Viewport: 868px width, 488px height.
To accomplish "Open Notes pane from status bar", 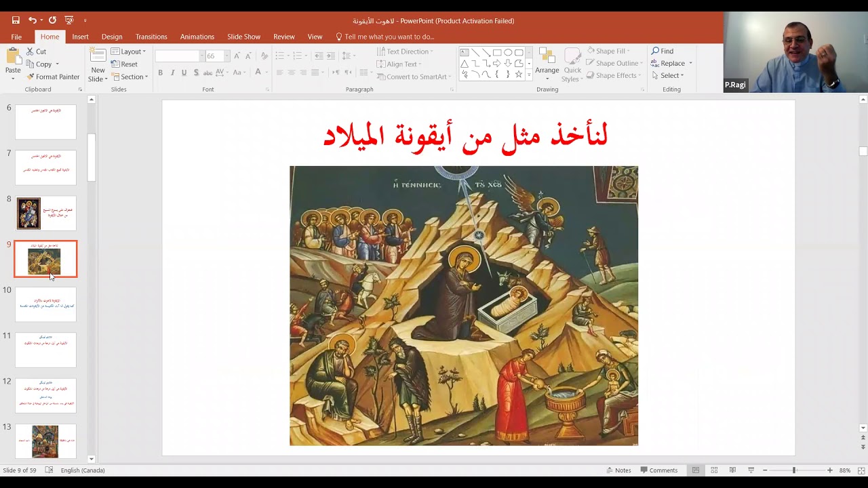I will pos(618,470).
